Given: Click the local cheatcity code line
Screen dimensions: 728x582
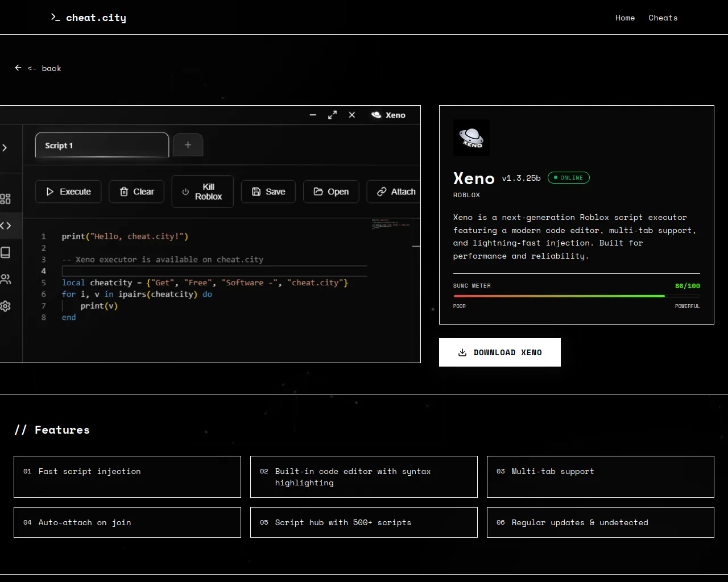Looking at the screenshot, I should click(x=205, y=282).
